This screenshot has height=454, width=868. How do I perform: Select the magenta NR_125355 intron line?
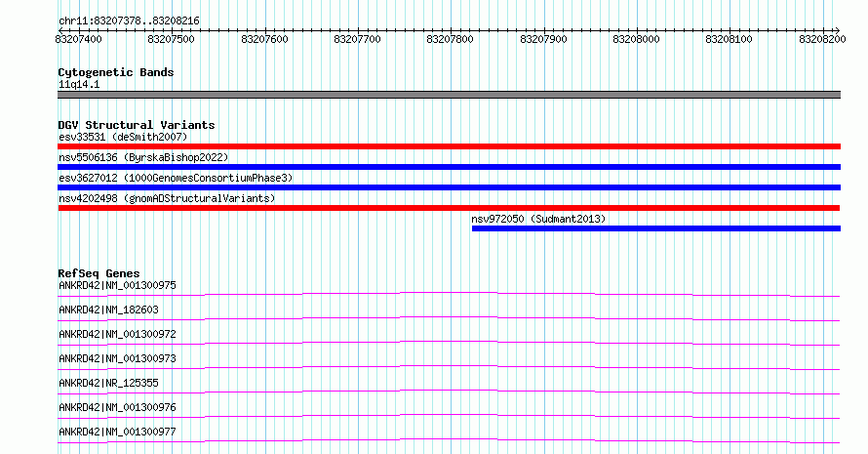(x=449, y=391)
